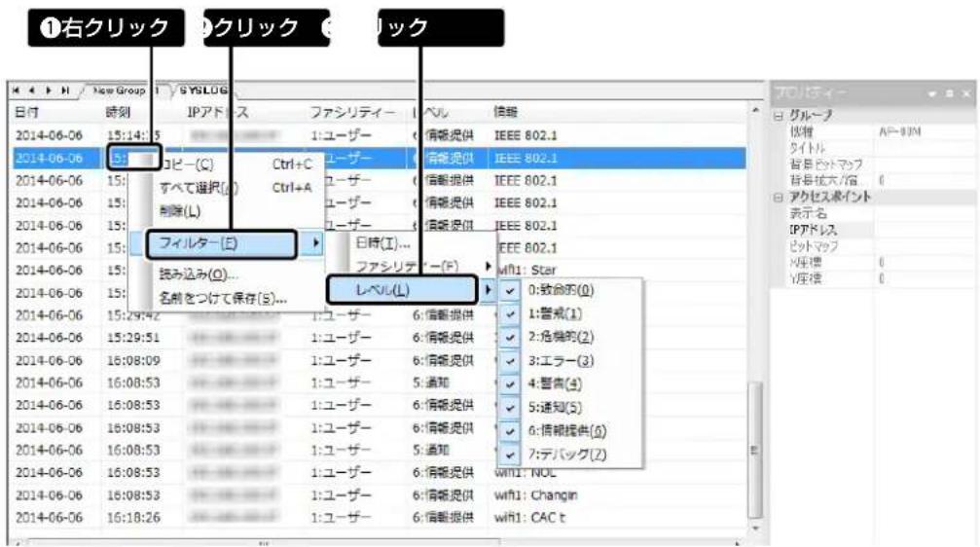Sort by 日付 column header
This screenshot has width=980, height=547.
coord(27,113)
